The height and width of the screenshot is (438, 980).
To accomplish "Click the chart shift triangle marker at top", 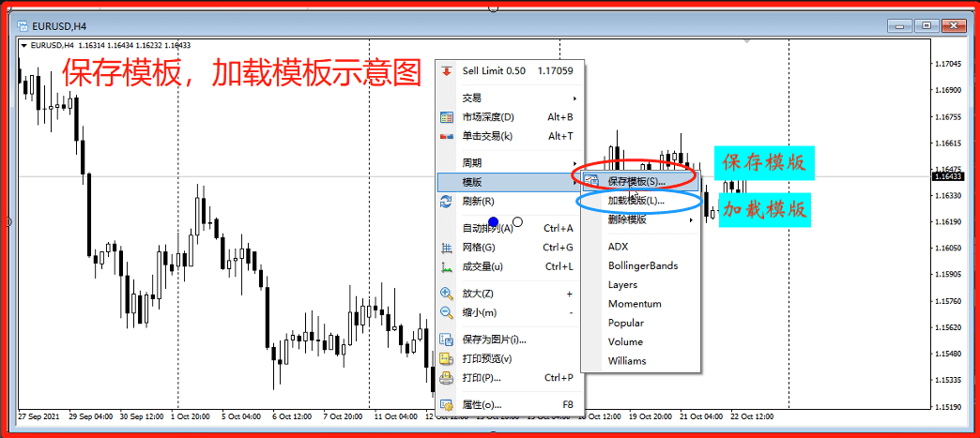I will pyautogui.click(x=747, y=42).
